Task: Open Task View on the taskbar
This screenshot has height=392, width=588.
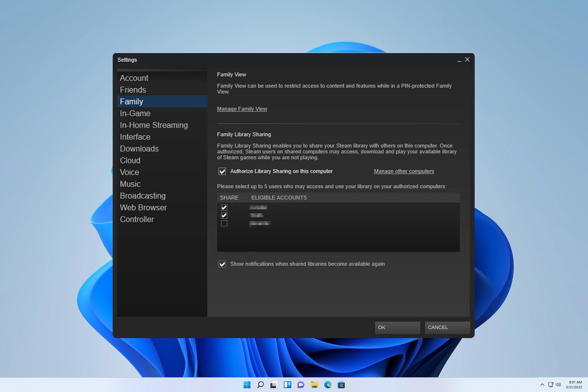Action: pyautogui.click(x=273, y=385)
